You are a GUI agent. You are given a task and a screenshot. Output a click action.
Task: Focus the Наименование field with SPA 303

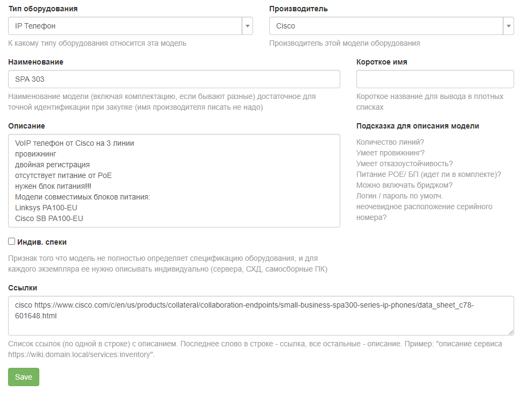coord(174,79)
